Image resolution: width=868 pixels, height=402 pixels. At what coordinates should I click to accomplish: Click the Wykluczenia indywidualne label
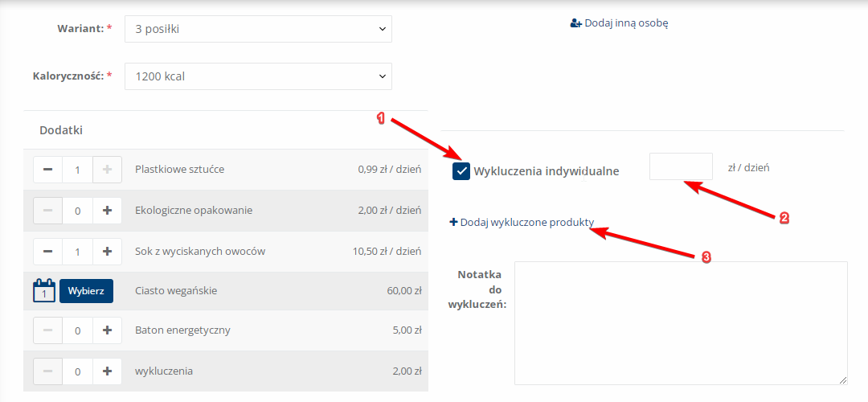[547, 170]
